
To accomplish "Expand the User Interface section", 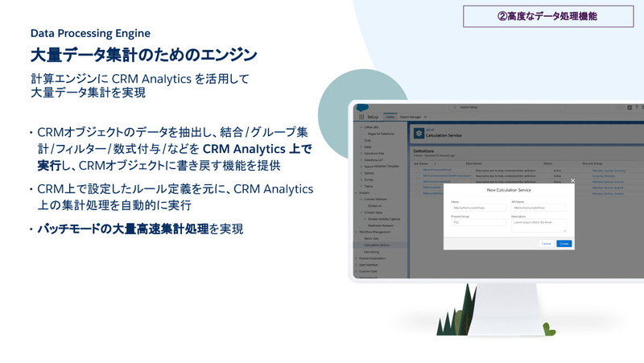I will coord(356,265).
